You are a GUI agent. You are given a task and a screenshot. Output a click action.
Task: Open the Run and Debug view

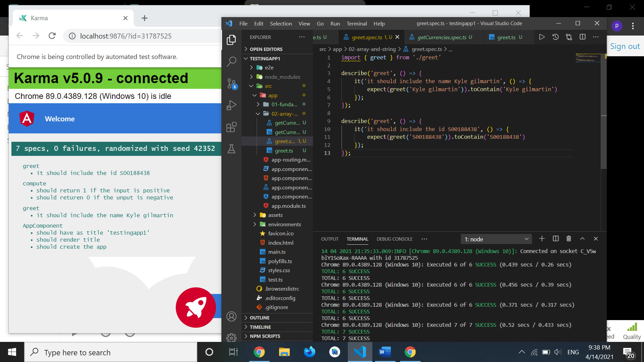coord(231,105)
